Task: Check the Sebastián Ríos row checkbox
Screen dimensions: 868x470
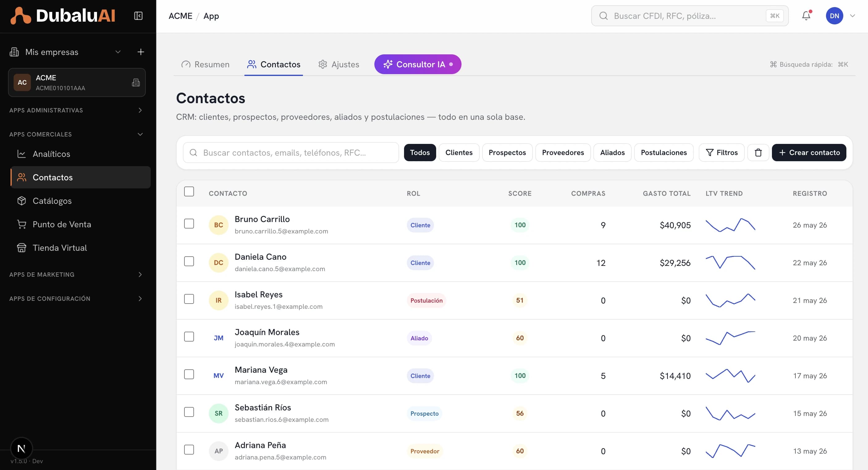Action: [189, 412]
